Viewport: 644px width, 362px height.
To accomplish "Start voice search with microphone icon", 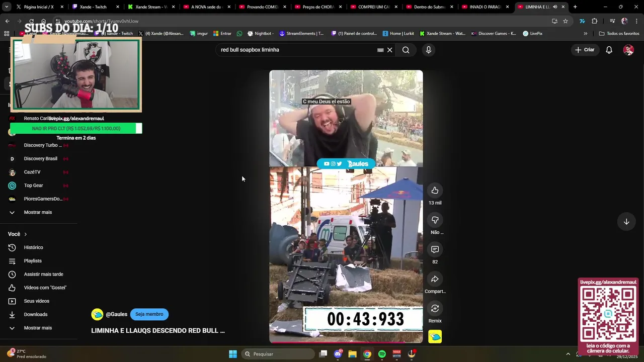I will coord(429,50).
